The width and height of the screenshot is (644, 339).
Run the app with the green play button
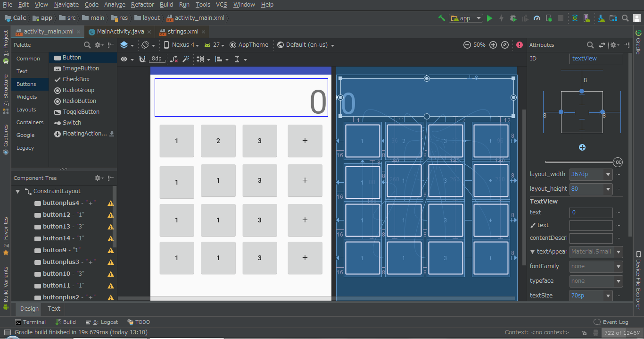(x=490, y=18)
